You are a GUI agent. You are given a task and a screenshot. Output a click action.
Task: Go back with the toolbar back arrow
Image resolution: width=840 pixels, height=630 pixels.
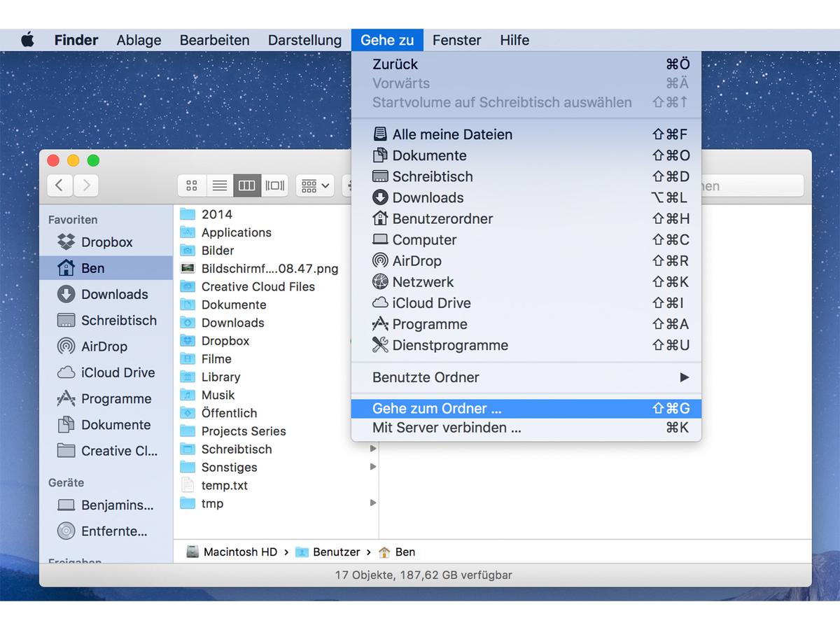click(59, 185)
